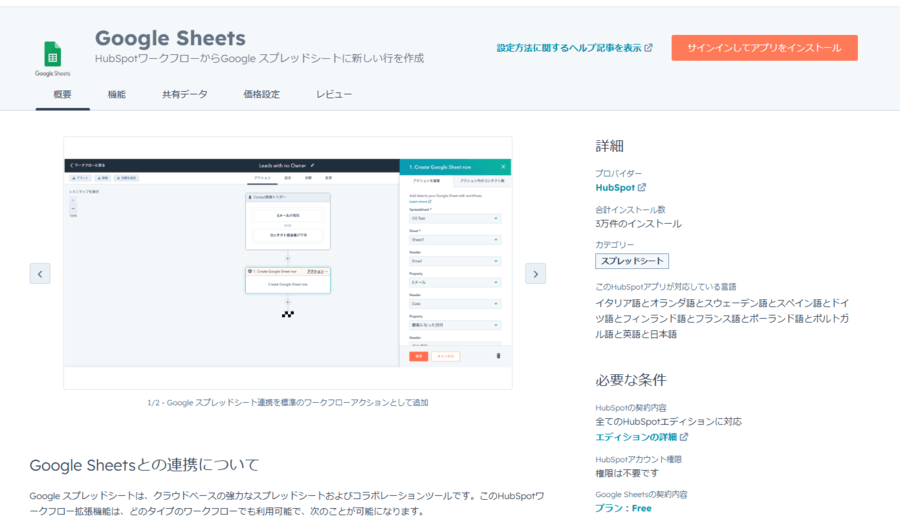This screenshot has height=523, width=900.
Task: Expand the Email header dropdown in screenshot
Action: (x=455, y=261)
